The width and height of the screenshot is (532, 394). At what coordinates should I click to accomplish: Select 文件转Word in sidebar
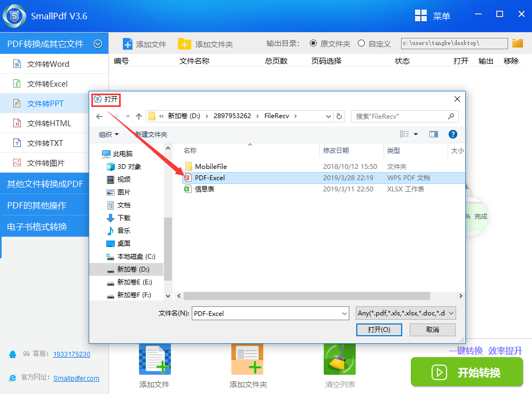(x=54, y=64)
